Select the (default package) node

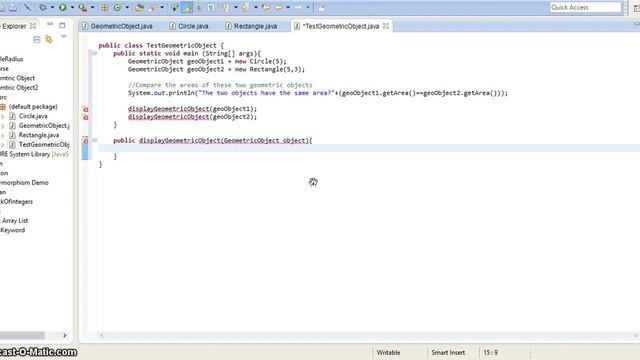(x=33, y=107)
